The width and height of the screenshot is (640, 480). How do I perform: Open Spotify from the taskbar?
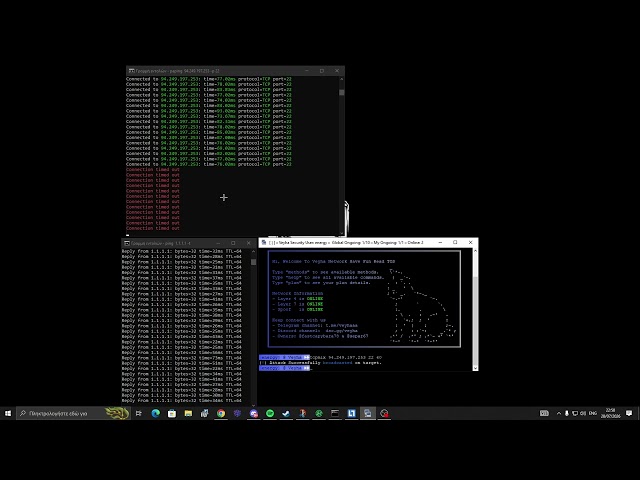pos(270,413)
